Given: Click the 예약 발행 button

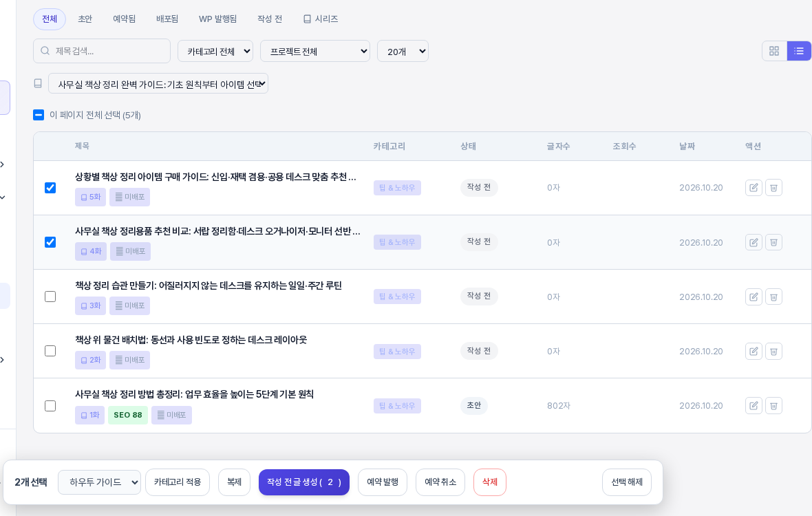Looking at the screenshot, I should [383, 482].
